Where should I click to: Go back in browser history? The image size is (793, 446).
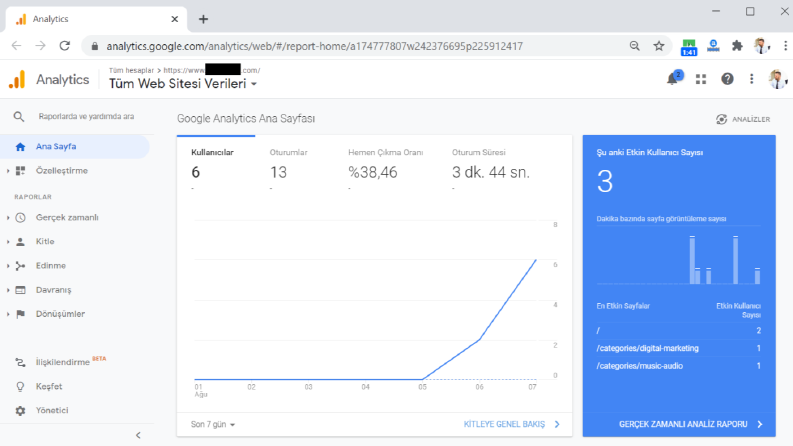point(17,46)
